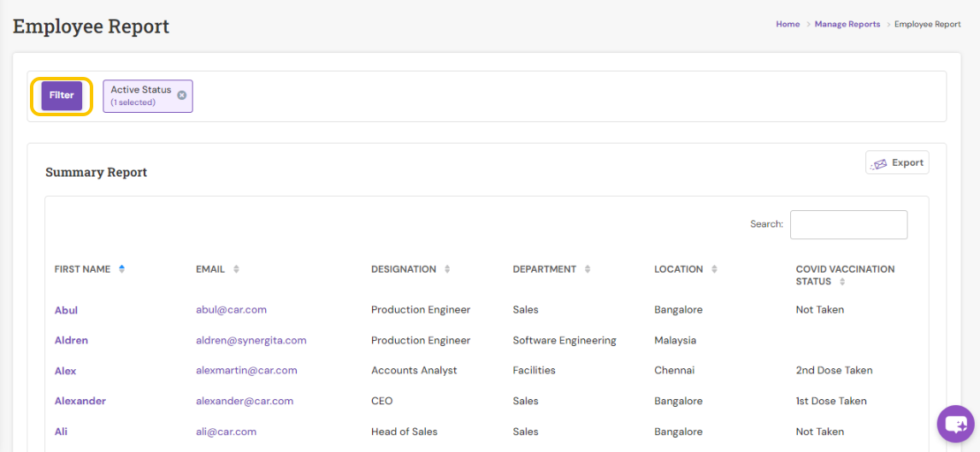980x452 pixels.
Task: Open employee Aldren's profile
Action: [71, 340]
